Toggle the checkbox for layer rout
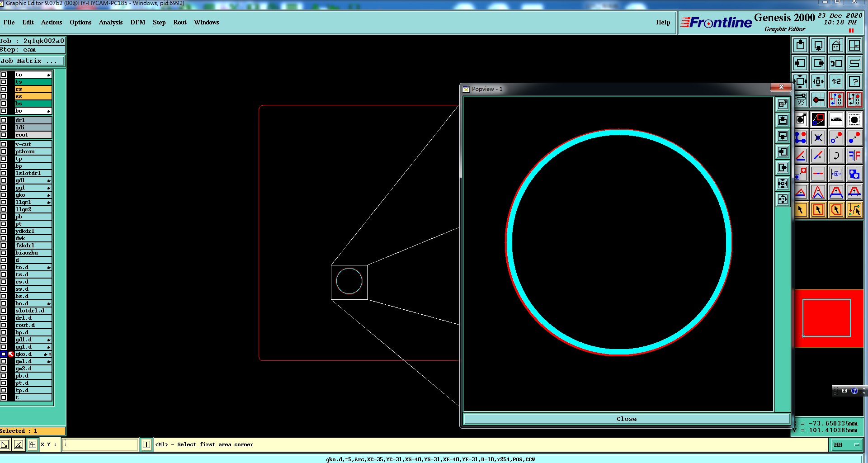 pos(4,135)
